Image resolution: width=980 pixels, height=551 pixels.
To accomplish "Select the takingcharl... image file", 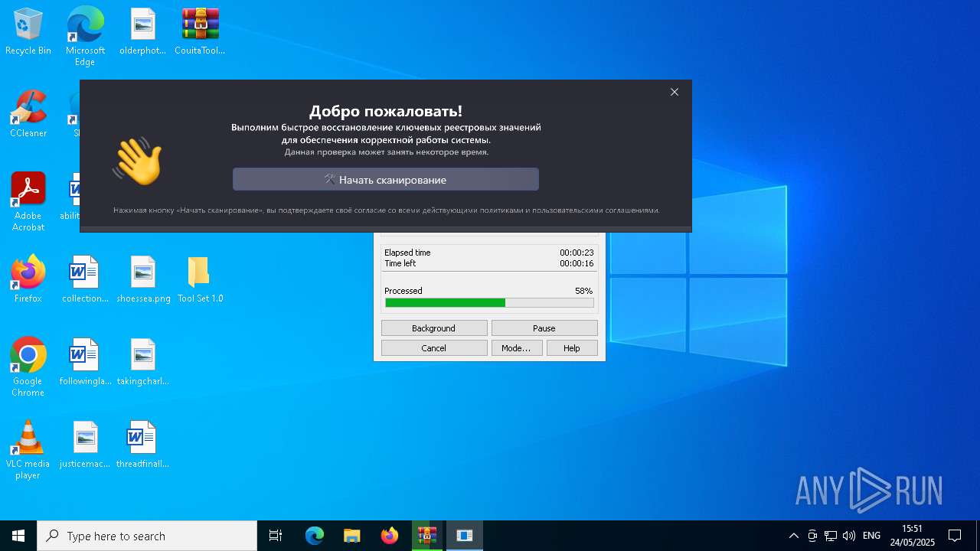I will coord(142,363).
